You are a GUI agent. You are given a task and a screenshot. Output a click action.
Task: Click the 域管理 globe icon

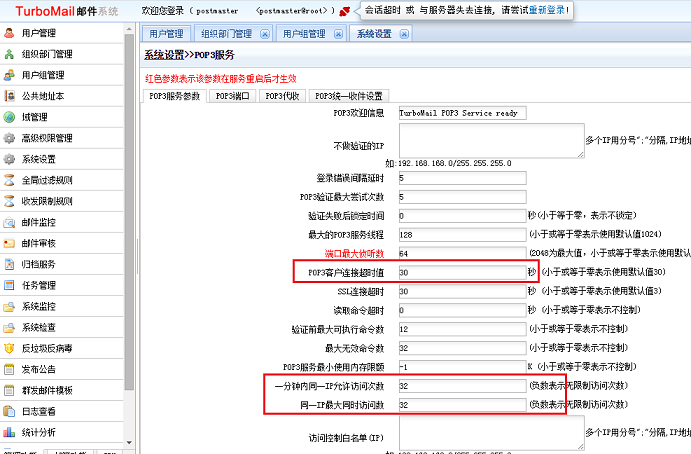coord(9,117)
